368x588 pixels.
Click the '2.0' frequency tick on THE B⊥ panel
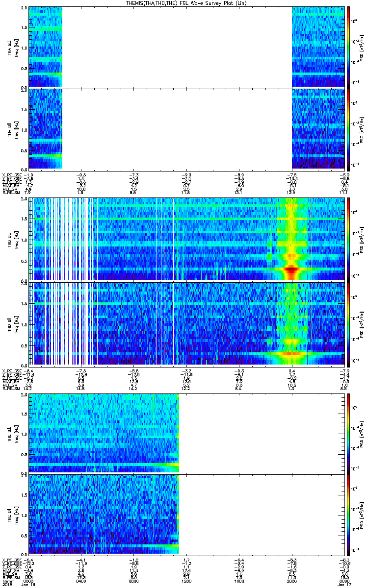24,395
